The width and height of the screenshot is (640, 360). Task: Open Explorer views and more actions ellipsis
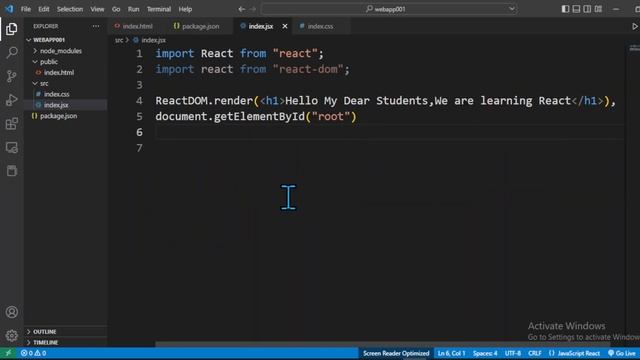click(96, 26)
